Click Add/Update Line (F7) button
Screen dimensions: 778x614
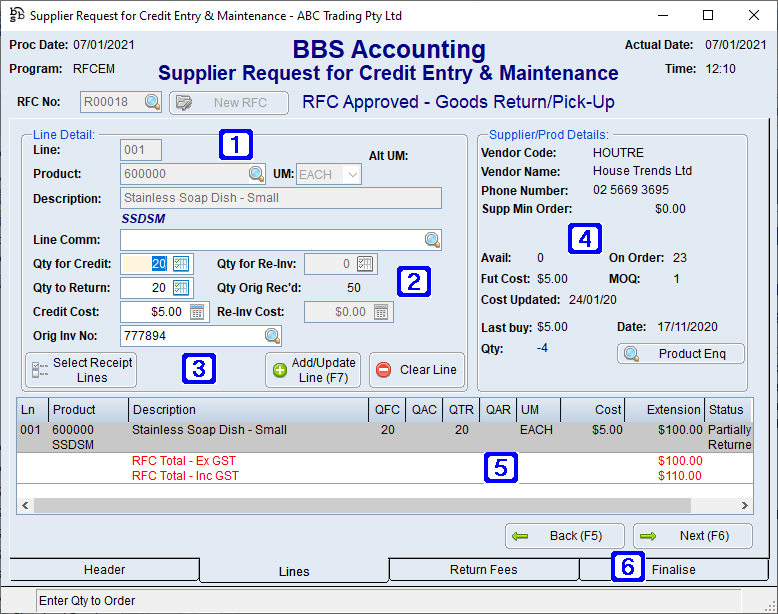[313, 370]
